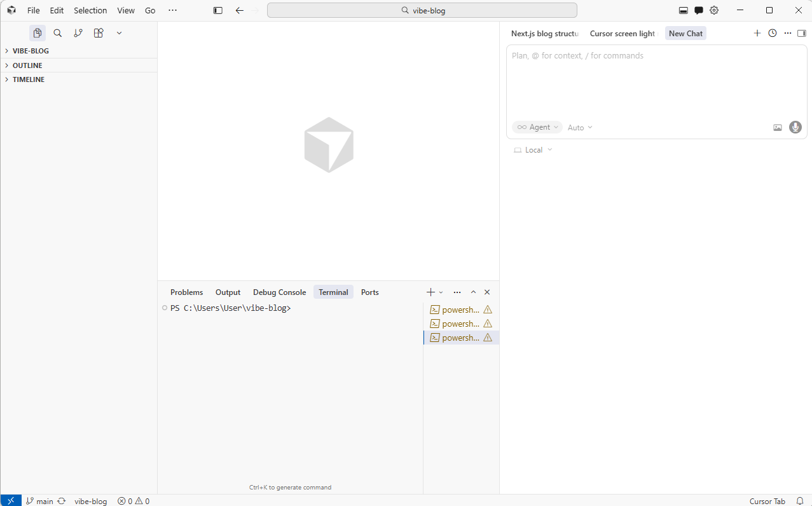This screenshot has width=812, height=506.
Task: Open the remote window icon in status bar
Action: (x=10, y=501)
